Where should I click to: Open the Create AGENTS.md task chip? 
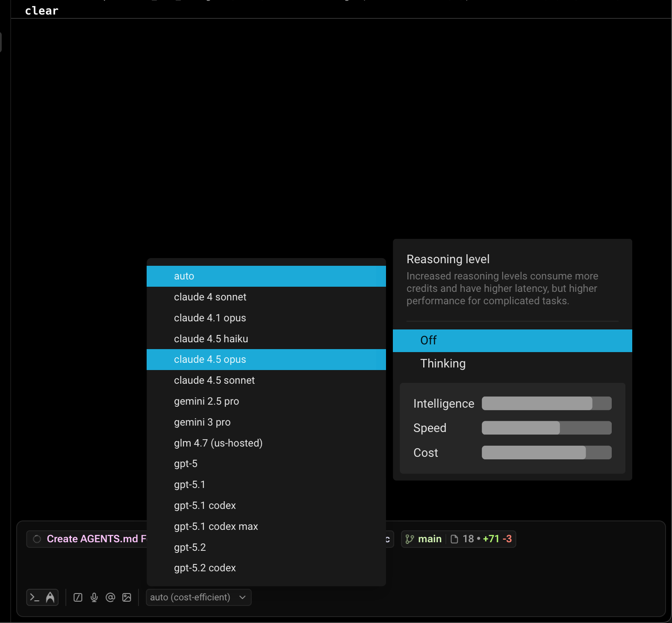(x=87, y=539)
